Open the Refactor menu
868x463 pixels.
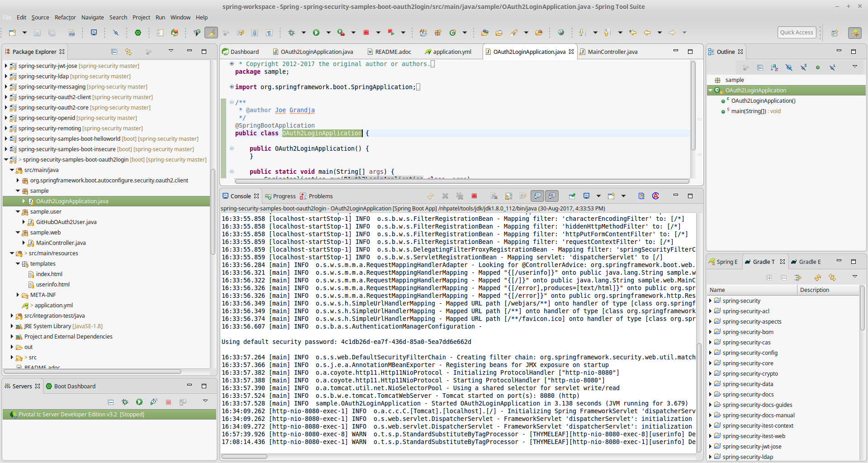65,17
